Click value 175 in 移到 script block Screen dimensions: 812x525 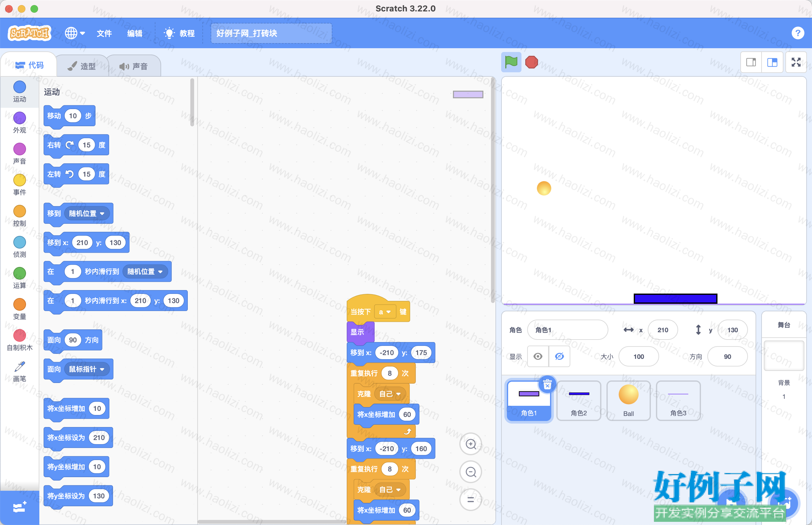[421, 353]
